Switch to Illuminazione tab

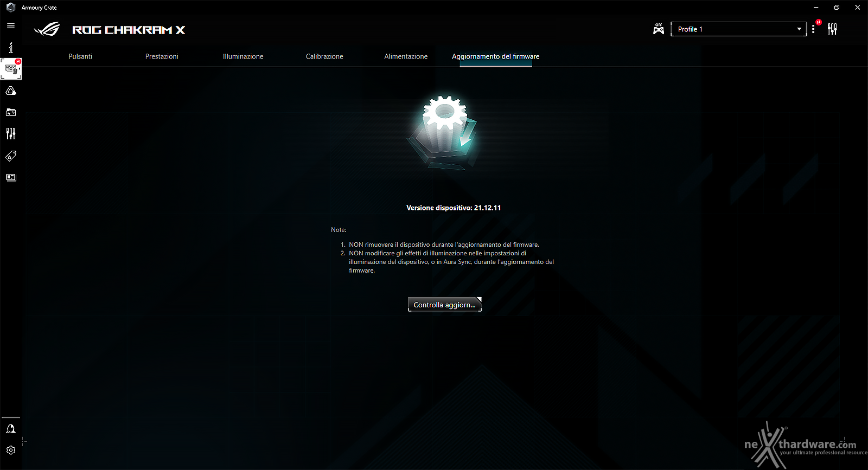[243, 56]
